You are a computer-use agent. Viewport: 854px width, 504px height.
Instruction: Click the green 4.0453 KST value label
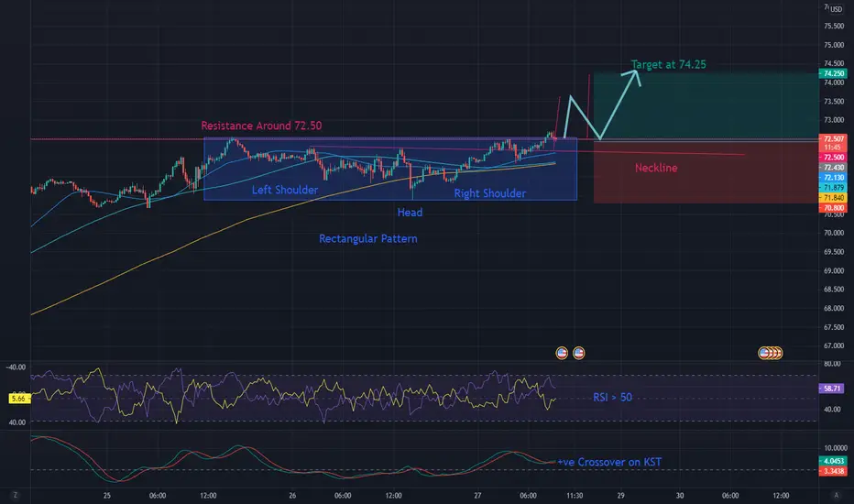(833, 461)
